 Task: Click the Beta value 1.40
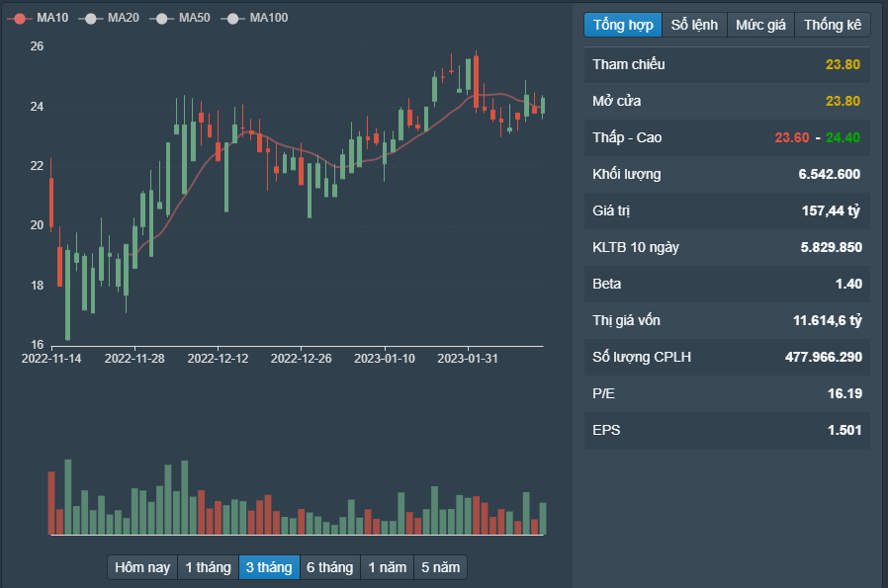pos(848,284)
